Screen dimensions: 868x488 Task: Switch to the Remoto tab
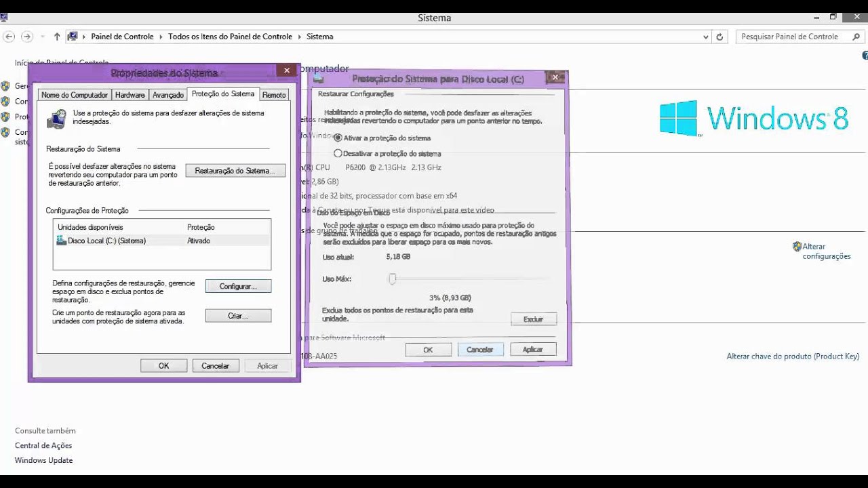click(274, 95)
